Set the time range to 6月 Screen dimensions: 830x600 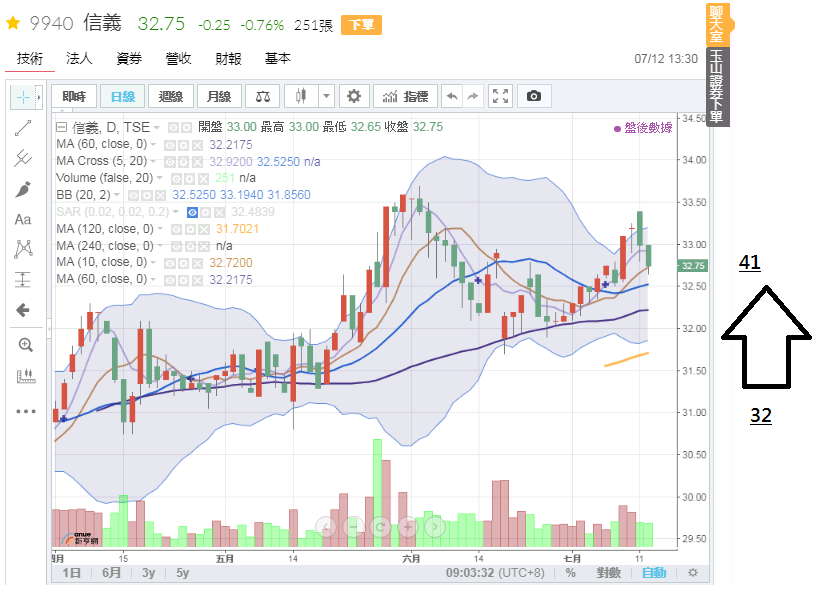point(112,572)
